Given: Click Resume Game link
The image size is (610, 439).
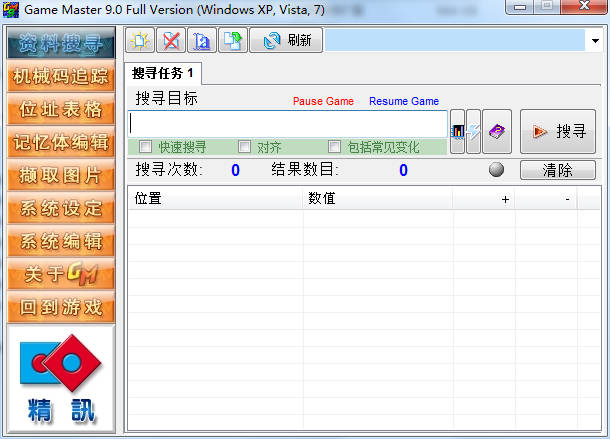Looking at the screenshot, I should pos(404,101).
